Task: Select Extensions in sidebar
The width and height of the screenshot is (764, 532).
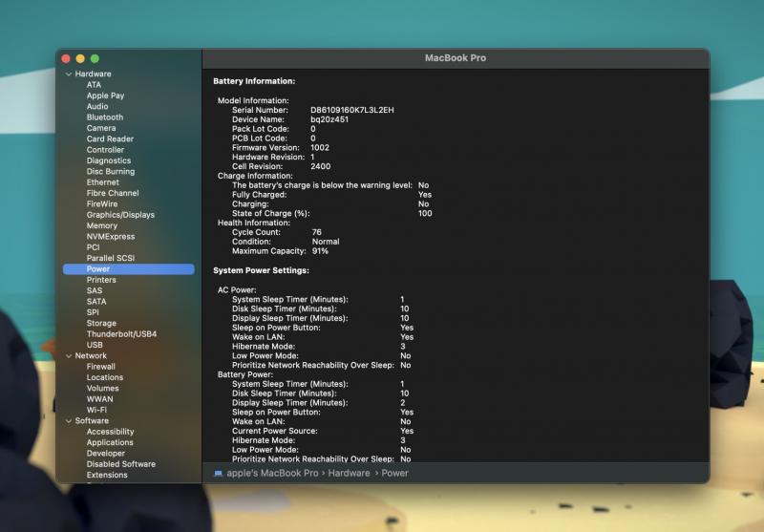Action: point(107,475)
